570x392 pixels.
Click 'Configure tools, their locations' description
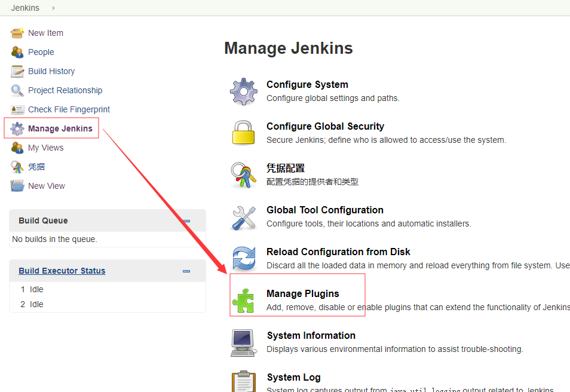coord(369,223)
